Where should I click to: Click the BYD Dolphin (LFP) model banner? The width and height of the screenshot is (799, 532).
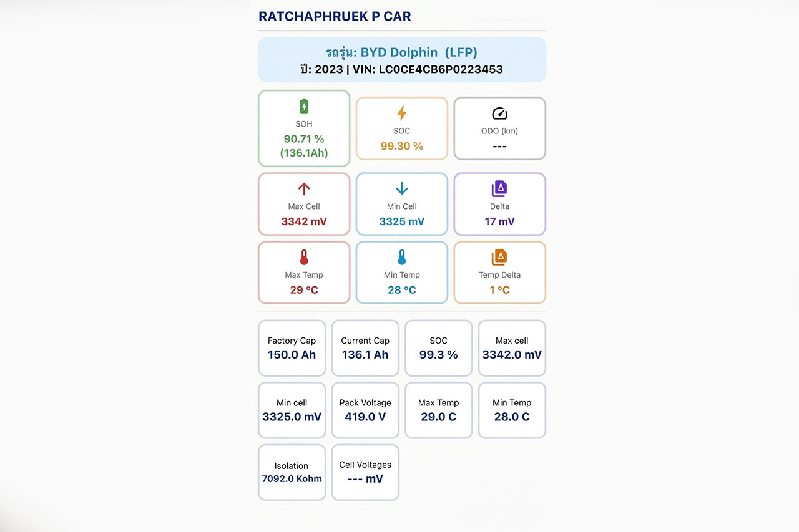[x=402, y=60]
